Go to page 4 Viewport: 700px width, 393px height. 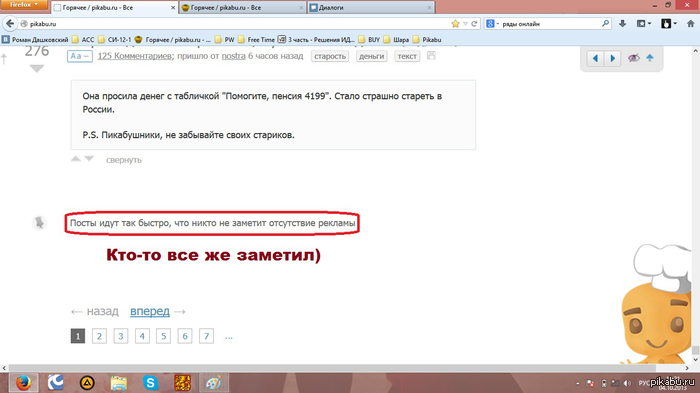[142, 336]
